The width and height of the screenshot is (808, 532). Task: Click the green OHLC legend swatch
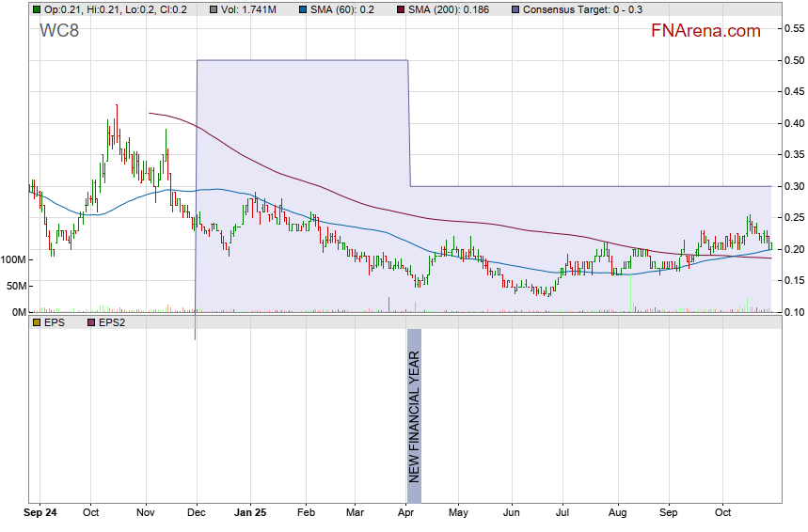[36, 9]
